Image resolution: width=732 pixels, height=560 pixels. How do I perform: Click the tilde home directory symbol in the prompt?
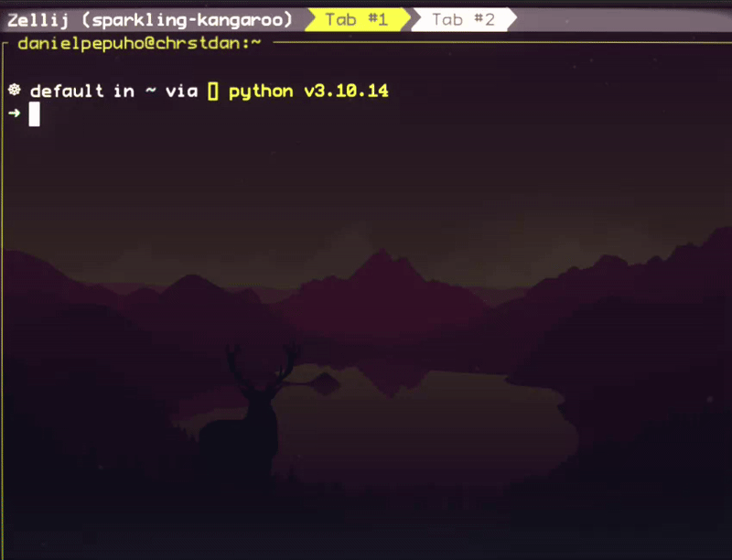[x=152, y=91]
